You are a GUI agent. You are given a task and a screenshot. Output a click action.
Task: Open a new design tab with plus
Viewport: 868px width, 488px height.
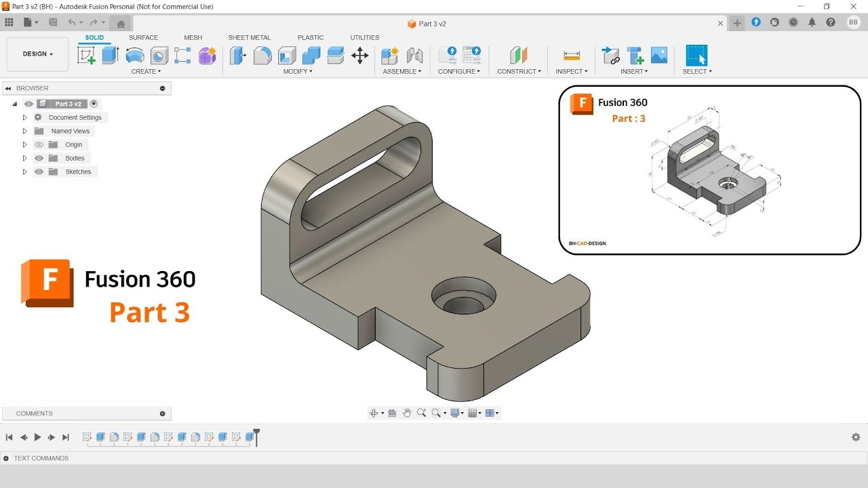point(737,23)
